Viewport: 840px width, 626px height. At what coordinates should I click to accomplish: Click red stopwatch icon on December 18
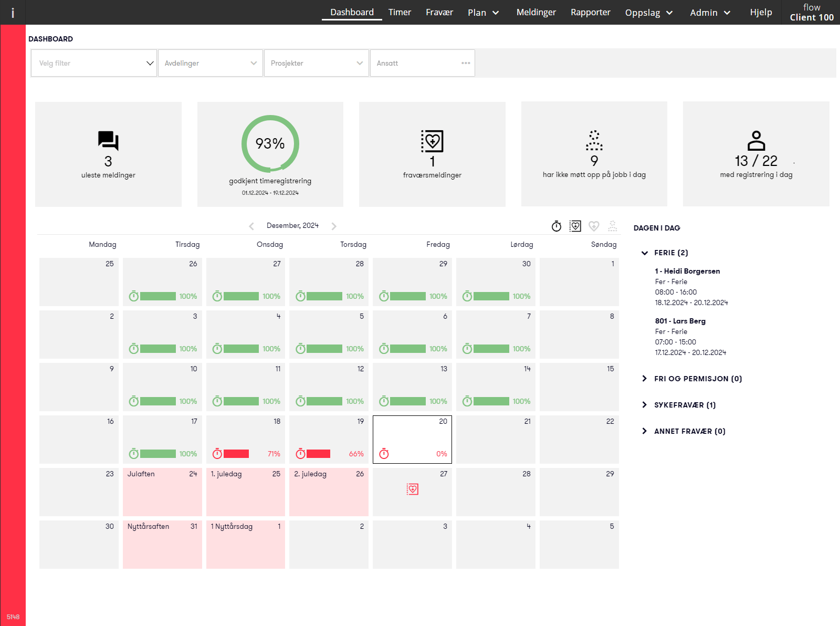217,454
